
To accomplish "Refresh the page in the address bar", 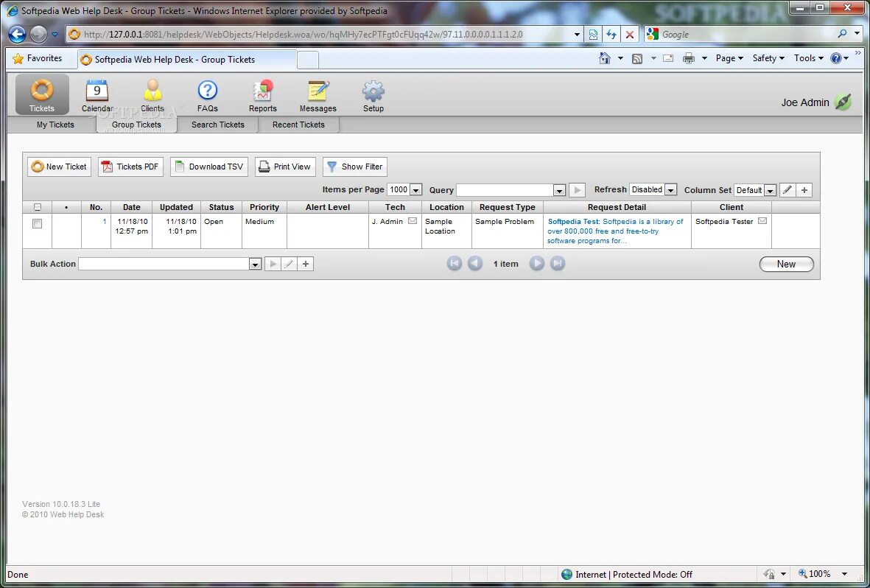I will coord(611,35).
